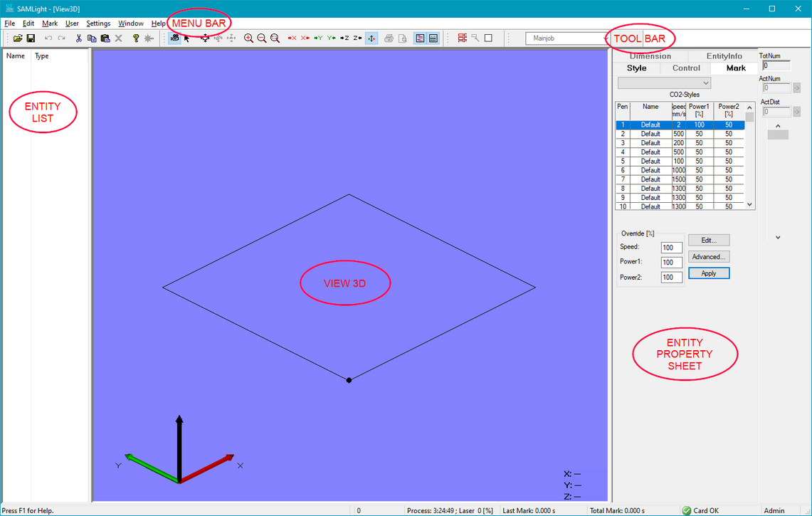812x516 pixels.
Task: Click the Advanced... button
Action: pos(708,257)
